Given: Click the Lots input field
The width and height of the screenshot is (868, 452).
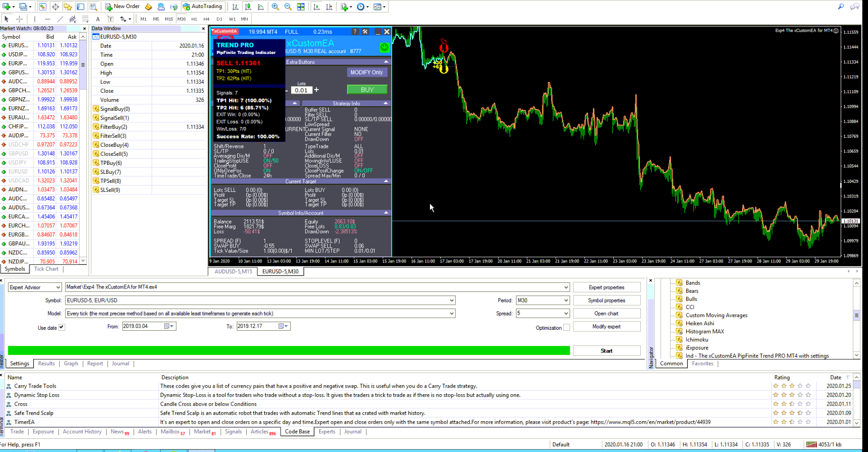Looking at the screenshot, I should [x=301, y=90].
